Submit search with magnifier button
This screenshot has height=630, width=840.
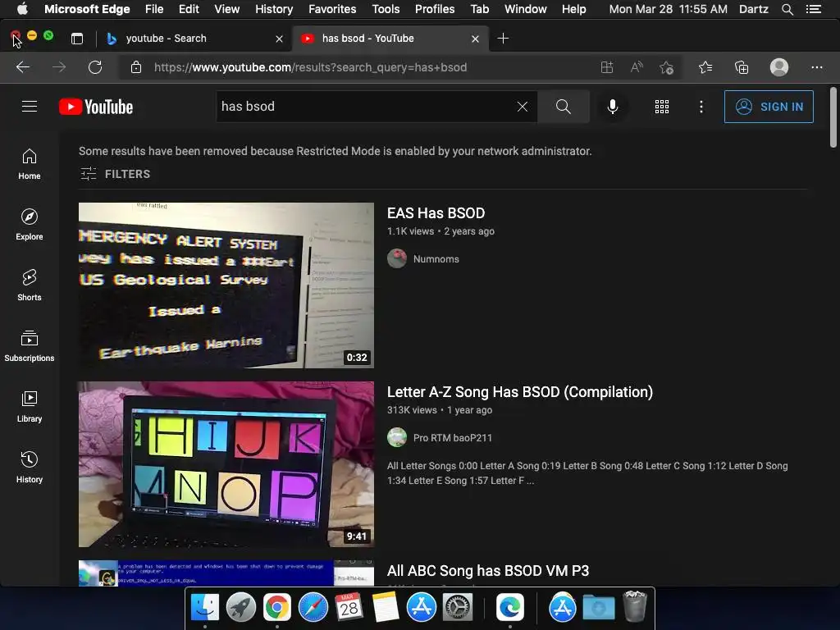click(563, 106)
